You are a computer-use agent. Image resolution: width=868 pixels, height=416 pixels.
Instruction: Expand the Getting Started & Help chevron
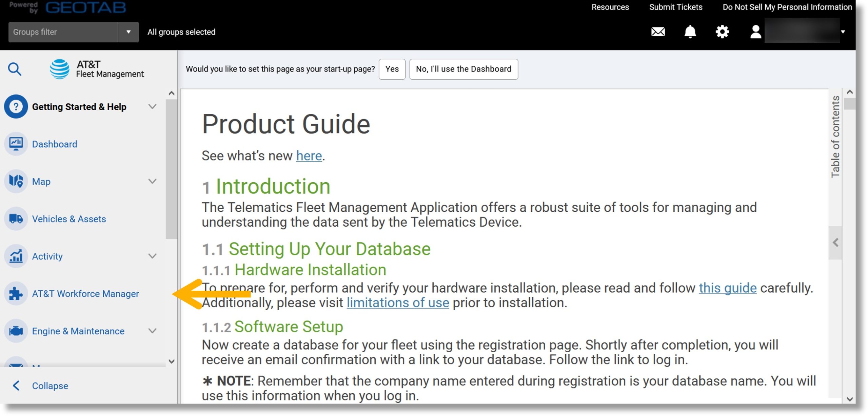(153, 106)
